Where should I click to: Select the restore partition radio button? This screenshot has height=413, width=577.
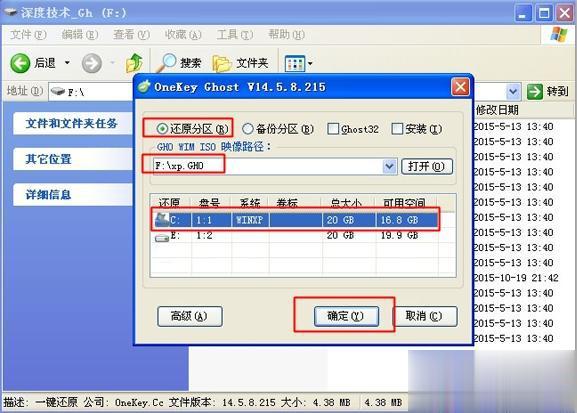[x=162, y=129]
